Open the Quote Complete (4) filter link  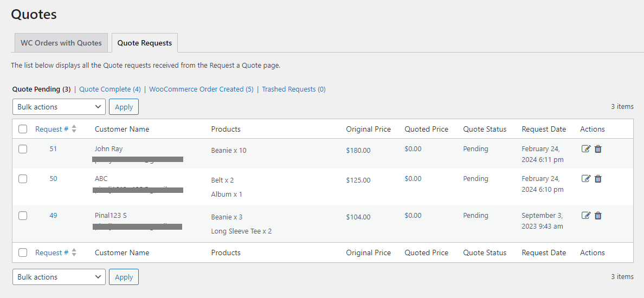(x=110, y=89)
